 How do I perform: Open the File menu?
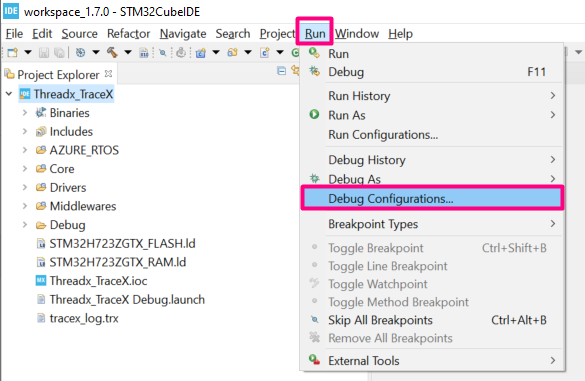[x=14, y=34]
